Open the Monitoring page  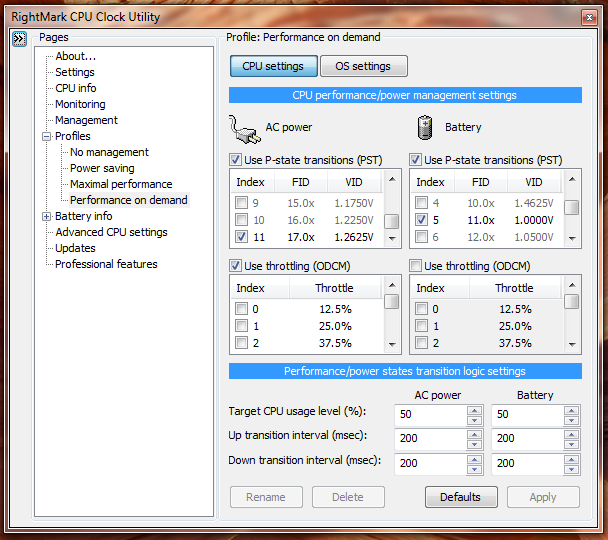pyautogui.click(x=80, y=104)
